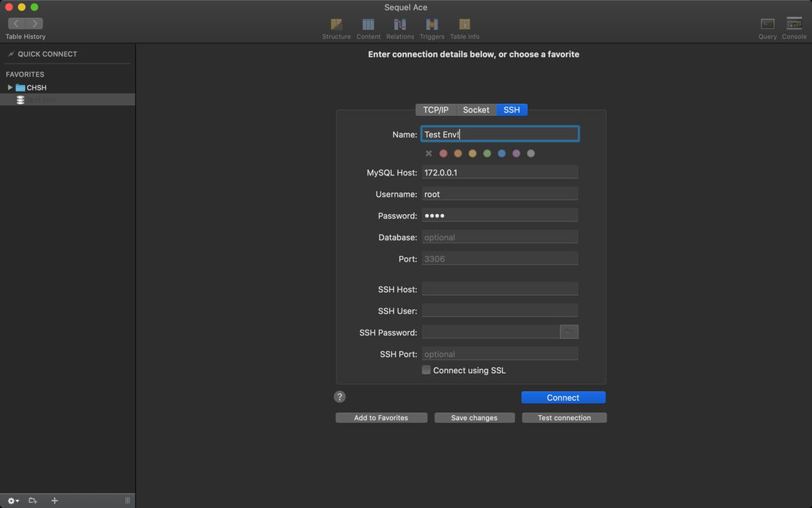812x508 pixels.
Task: Select the CHSH folder in favorites
Action: pos(37,87)
